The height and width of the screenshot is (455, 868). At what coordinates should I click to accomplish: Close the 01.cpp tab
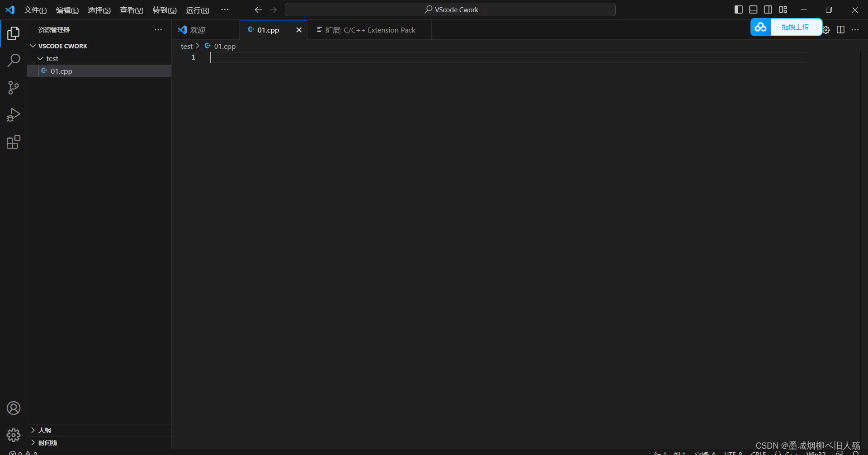click(x=299, y=30)
